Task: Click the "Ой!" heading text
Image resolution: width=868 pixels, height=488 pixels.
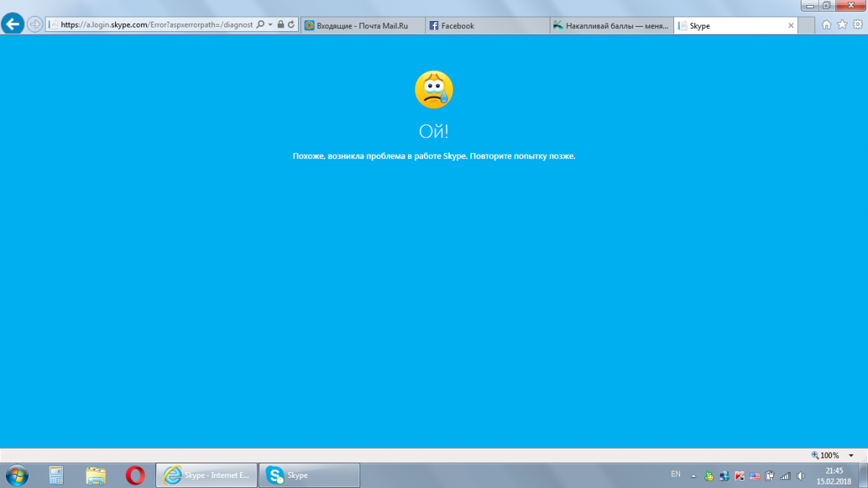Action: click(434, 132)
